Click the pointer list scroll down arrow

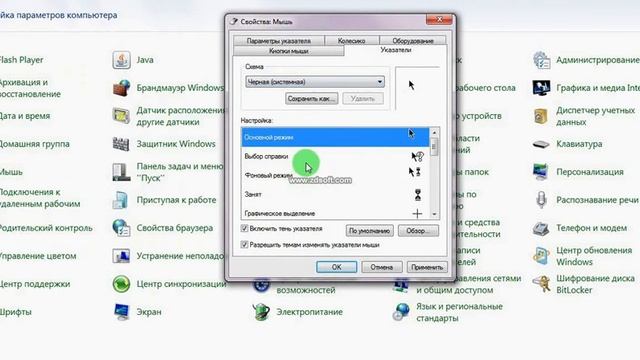coord(434,214)
